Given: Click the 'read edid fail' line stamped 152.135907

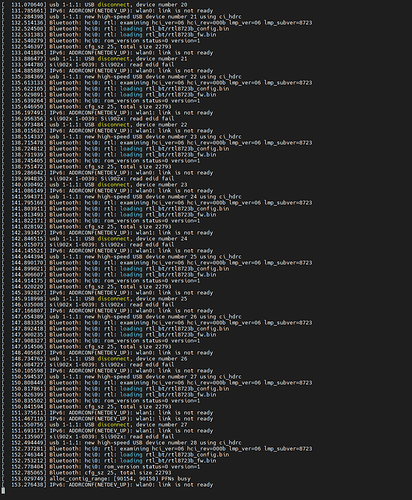Looking at the screenshot, I should coord(88,437).
